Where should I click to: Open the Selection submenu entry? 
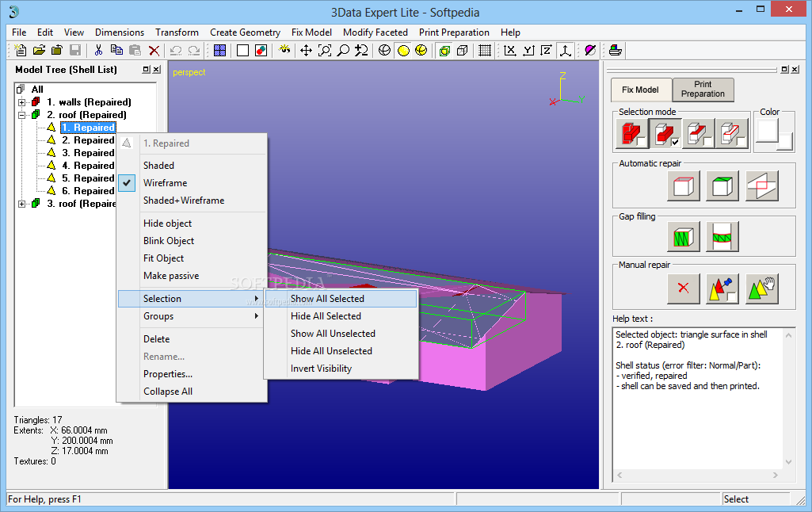(193, 299)
